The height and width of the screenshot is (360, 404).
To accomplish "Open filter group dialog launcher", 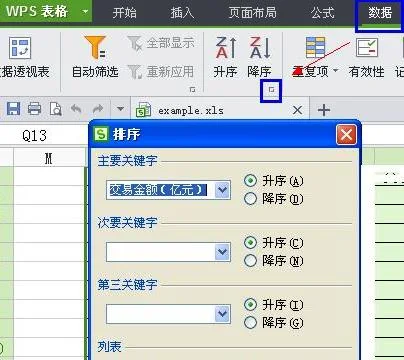I will pos(192,90).
